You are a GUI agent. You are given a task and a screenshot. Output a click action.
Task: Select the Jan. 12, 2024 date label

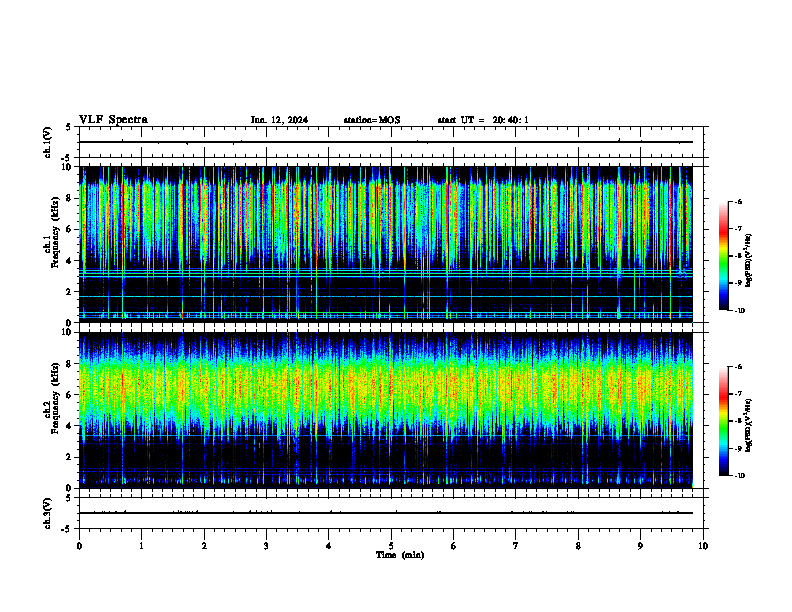tap(279, 120)
